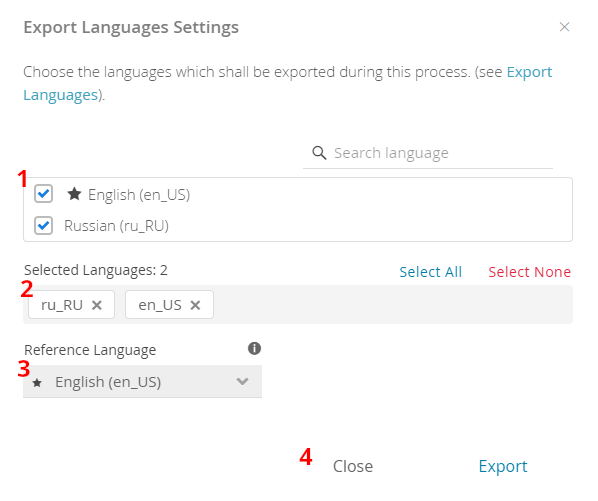The image size is (598, 501).
Task: Click the magnifier search icon
Action: click(319, 153)
